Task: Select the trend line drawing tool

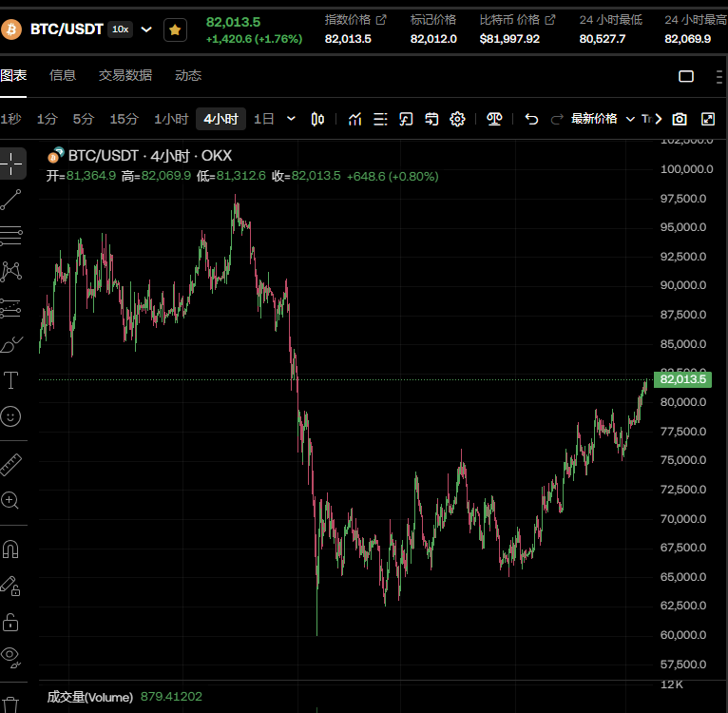Action: pyautogui.click(x=10, y=200)
